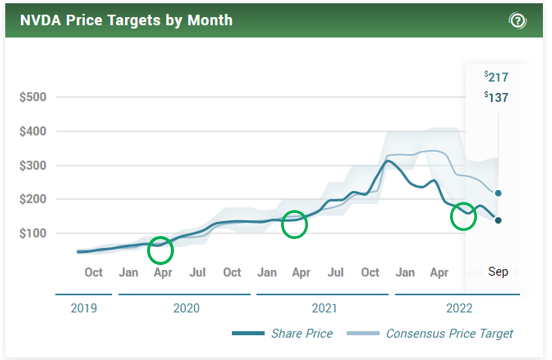The width and height of the screenshot is (552, 360).
Task: Select the $137 share price data point
Action: click(x=498, y=220)
